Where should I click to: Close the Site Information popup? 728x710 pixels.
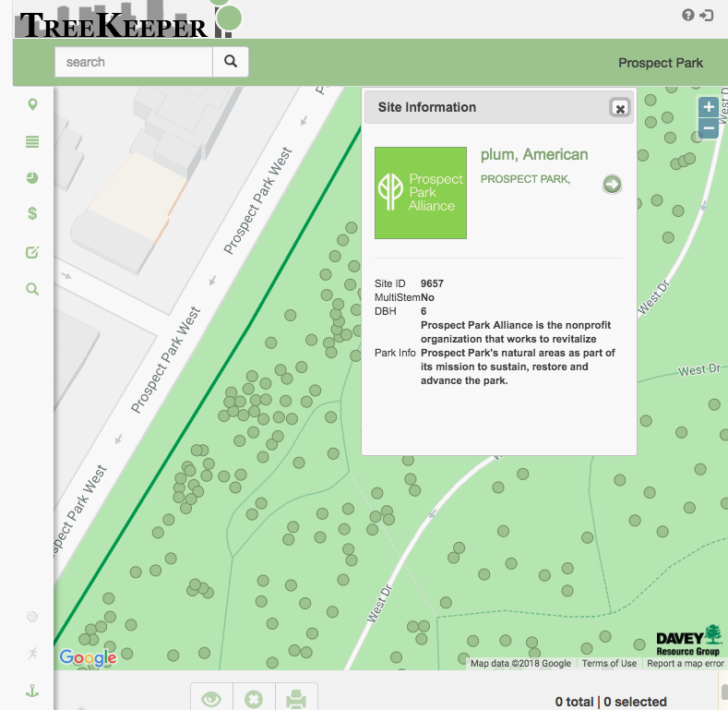click(x=620, y=108)
